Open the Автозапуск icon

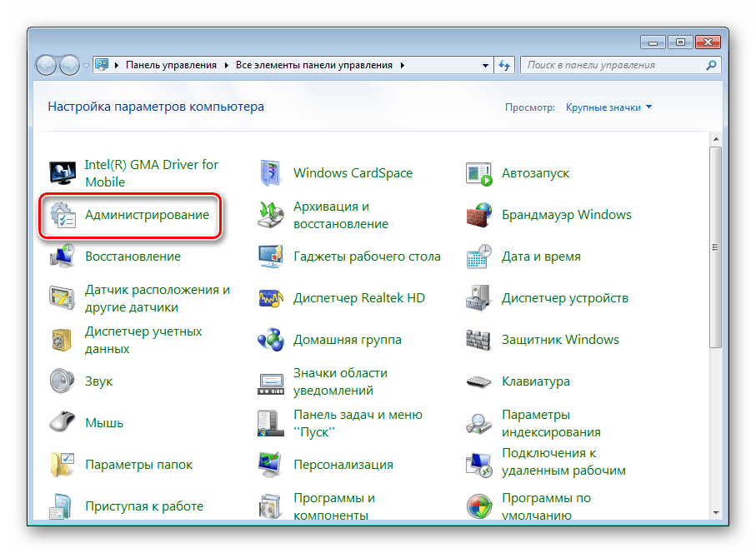coord(478,174)
